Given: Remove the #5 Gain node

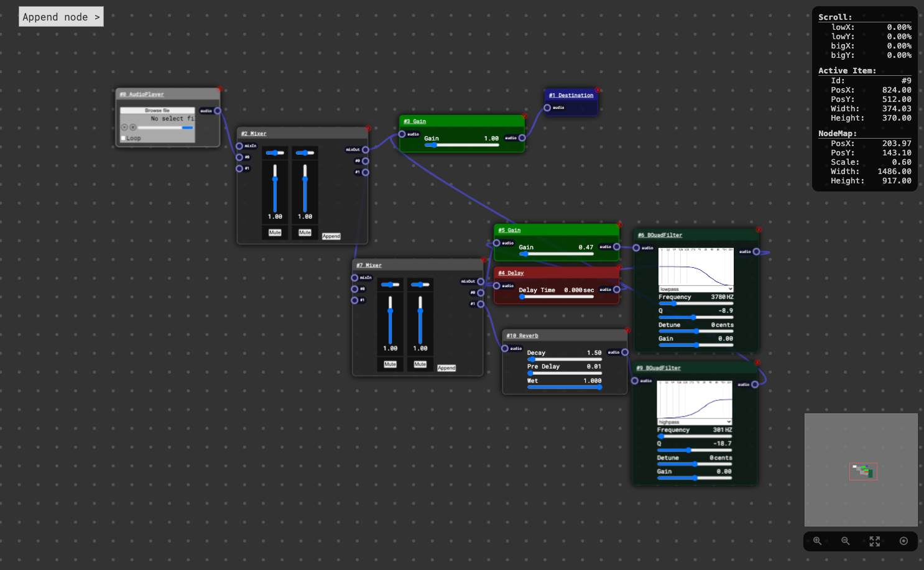Looking at the screenshot, I should tap(619, 224).
